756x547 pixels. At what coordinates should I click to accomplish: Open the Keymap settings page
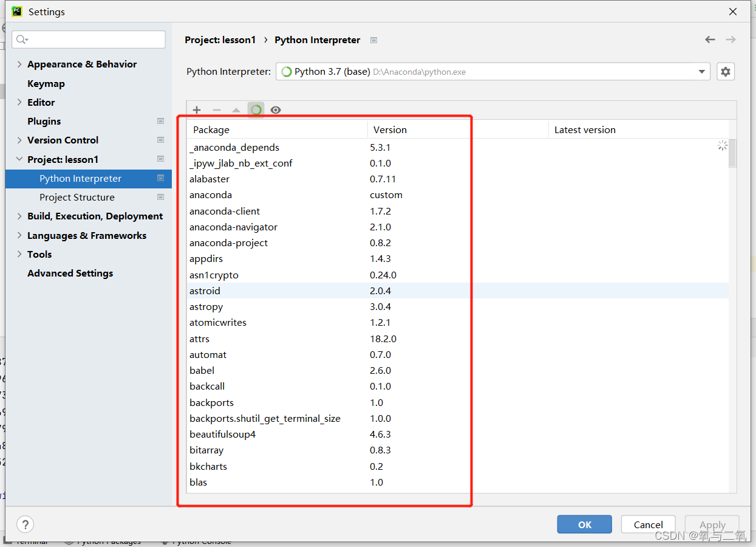click(x=46, y=84)
